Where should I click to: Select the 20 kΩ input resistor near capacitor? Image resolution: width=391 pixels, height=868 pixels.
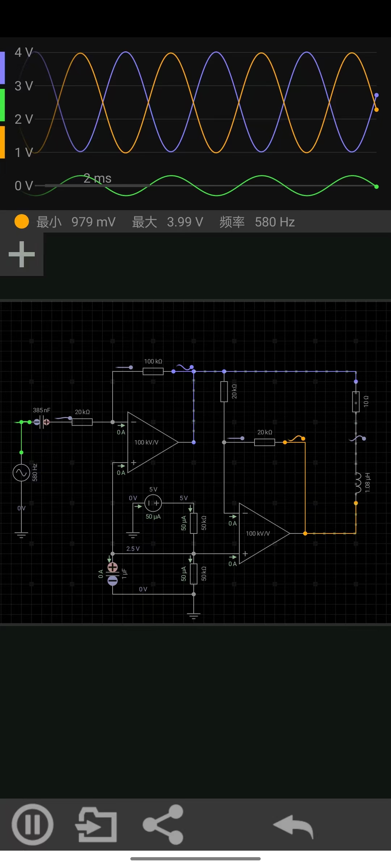tap(82, 422)
